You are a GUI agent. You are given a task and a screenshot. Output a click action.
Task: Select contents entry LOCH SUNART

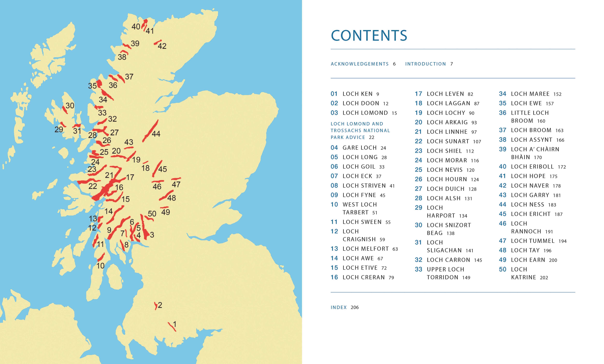coord(448,141)
